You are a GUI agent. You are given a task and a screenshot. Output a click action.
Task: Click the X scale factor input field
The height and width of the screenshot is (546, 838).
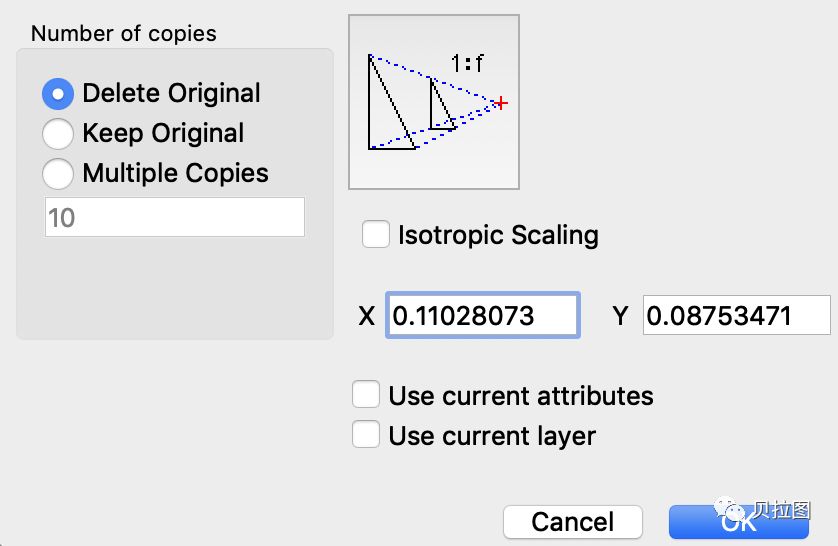(483, 315)
